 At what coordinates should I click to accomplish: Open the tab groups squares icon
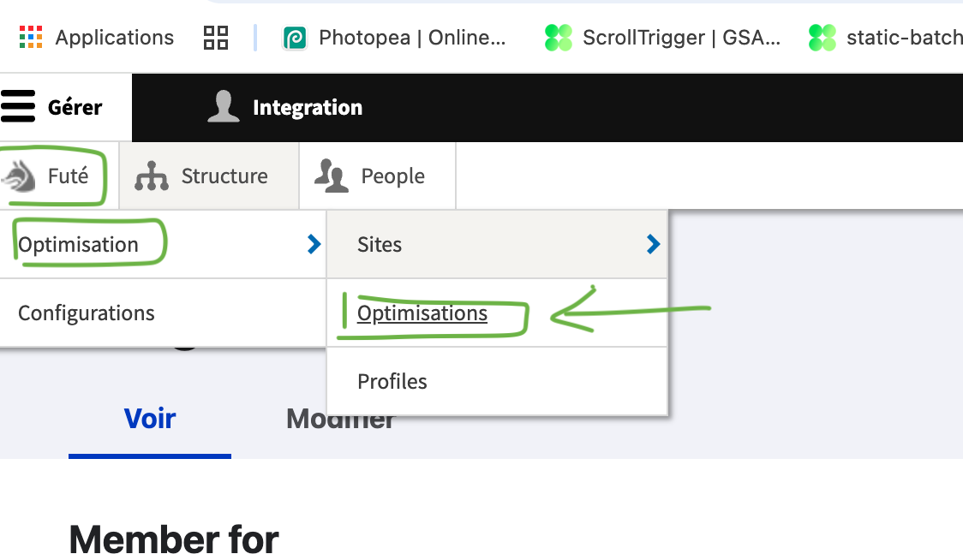pos(215,37)
